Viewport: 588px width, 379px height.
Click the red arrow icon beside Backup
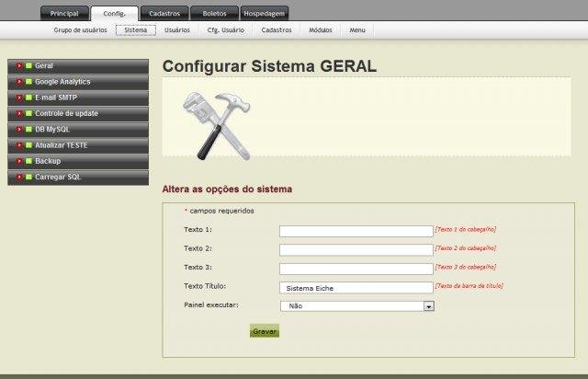point(19,161)
